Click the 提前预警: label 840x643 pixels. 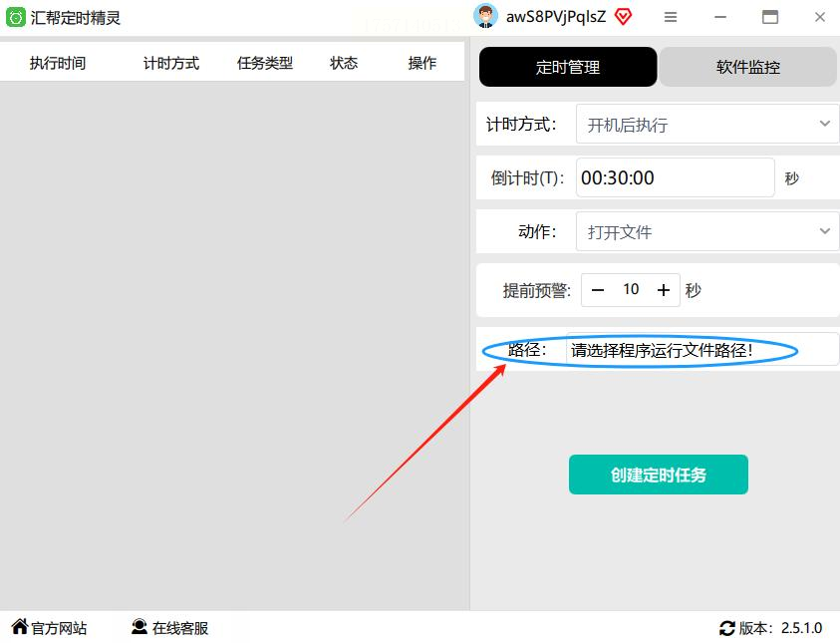(537, 290)
